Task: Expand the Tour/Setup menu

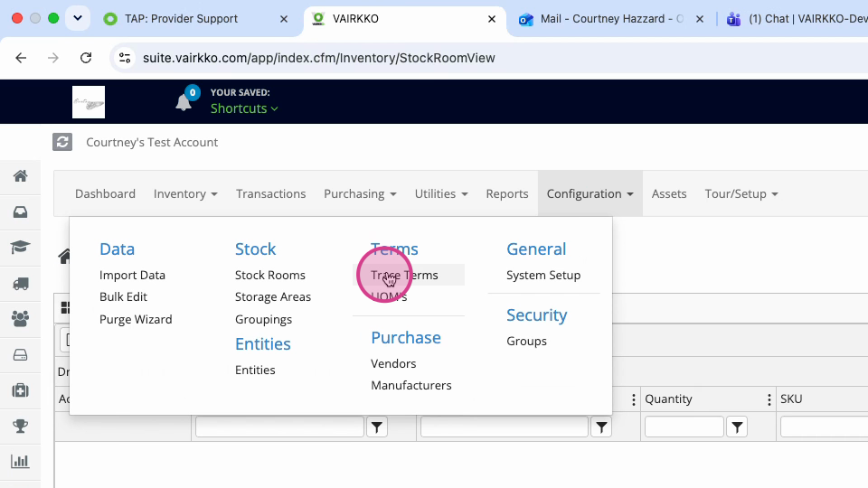Action: [741, 193]
